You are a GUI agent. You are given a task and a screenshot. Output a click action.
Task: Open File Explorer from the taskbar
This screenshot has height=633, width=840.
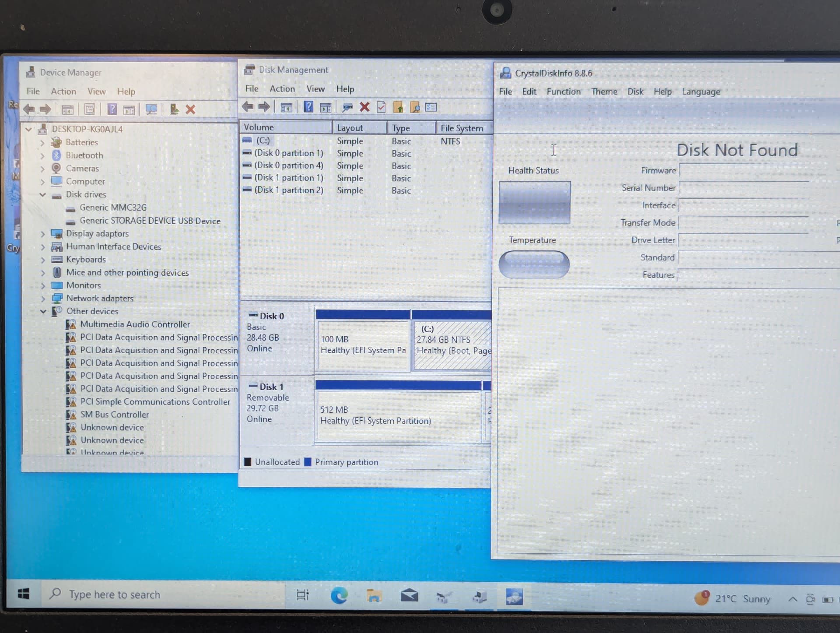pyautogui.click(x=374, y=596)
